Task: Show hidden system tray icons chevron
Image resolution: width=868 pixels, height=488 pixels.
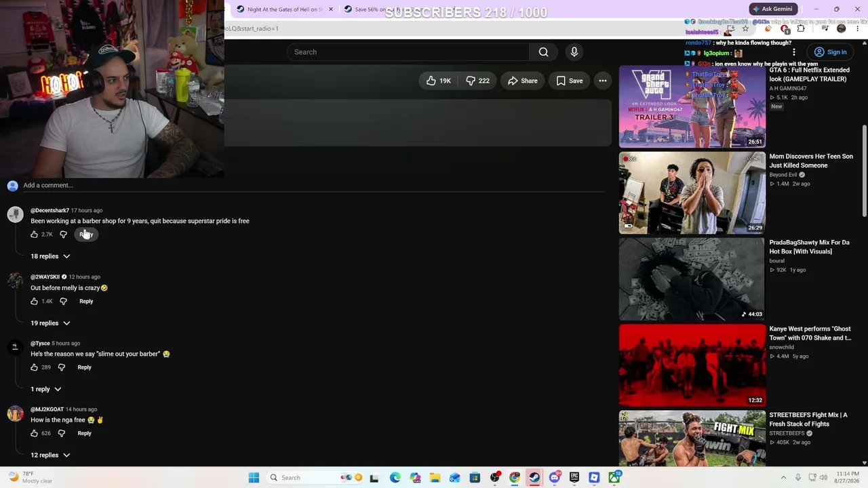Action: pos(783,478)
